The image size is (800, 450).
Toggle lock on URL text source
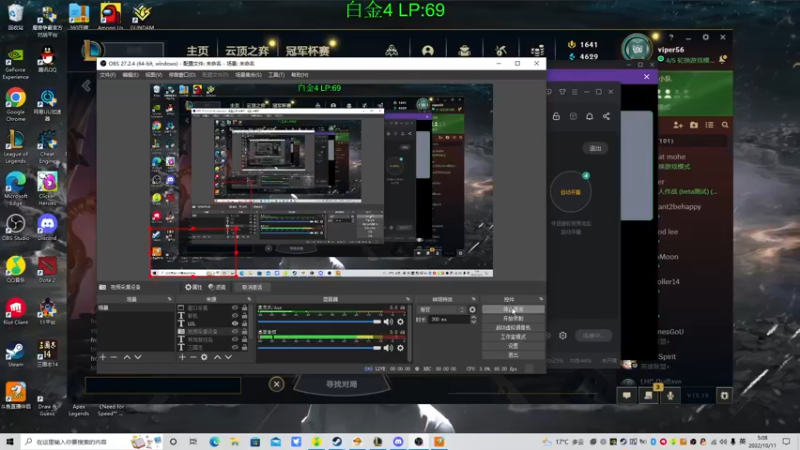pos(244,323)
